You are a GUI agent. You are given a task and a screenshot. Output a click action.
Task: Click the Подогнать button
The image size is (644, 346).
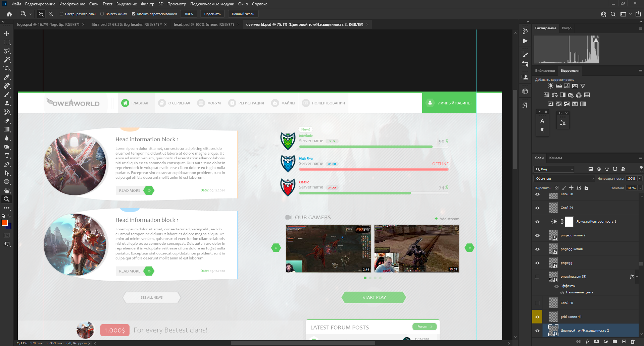[x=212, y=14]
